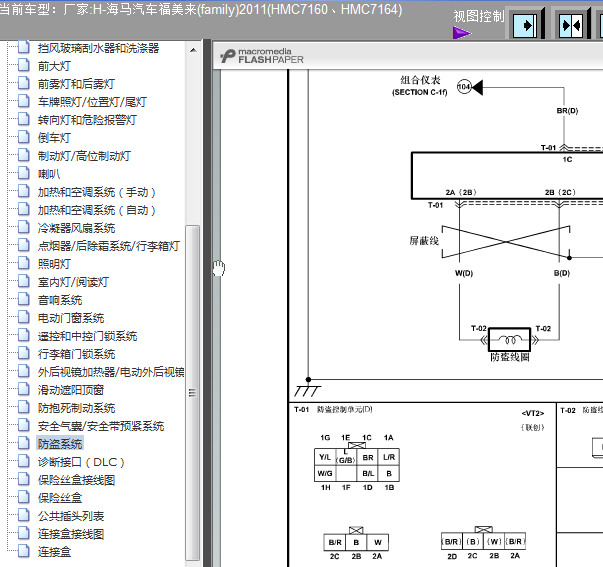
Task: Click the page icon beside 防盗系统
Action: pyautogui.click(x=23, y=443)
